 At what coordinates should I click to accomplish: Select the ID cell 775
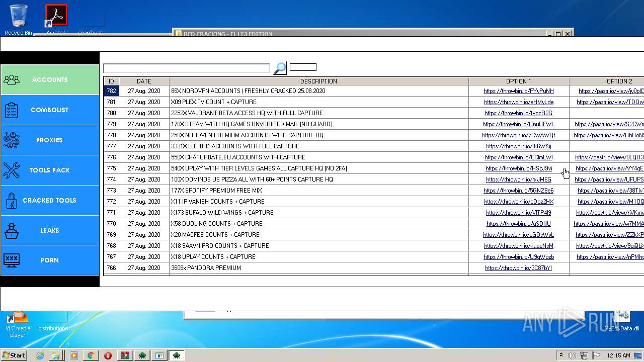tap(111, 168)
